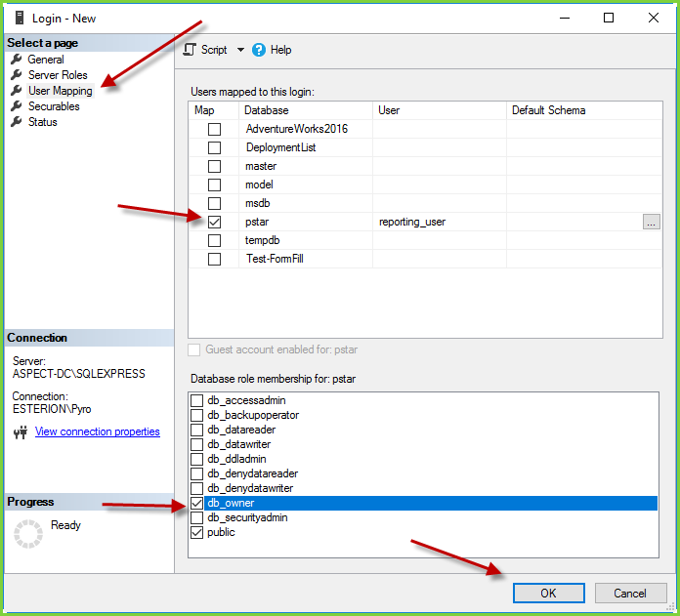This screenshot has width=680, height=616.
Task: Uncheck the pstar map checkbox
Action: coord(214,222)
